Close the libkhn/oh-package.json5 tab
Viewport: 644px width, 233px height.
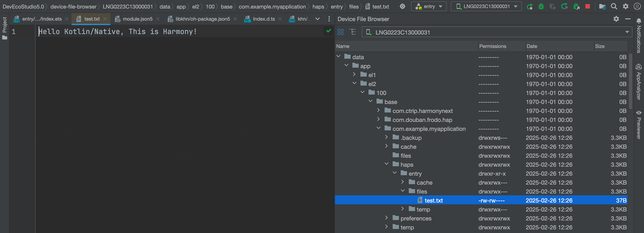[x=235, y=19]
